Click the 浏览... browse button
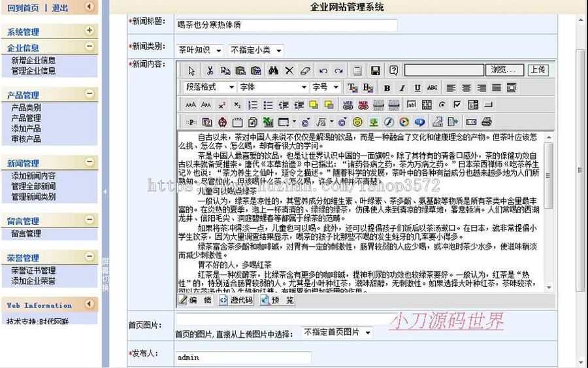This screenshot has height=368, width=588. pyautogui.click(x=504, y=70)
